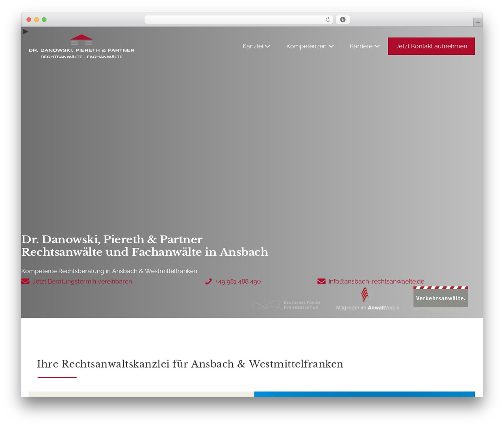Click the small play arrow at top-left of page
The height and width of the screenshot is (427, 504).
point(25,32)
